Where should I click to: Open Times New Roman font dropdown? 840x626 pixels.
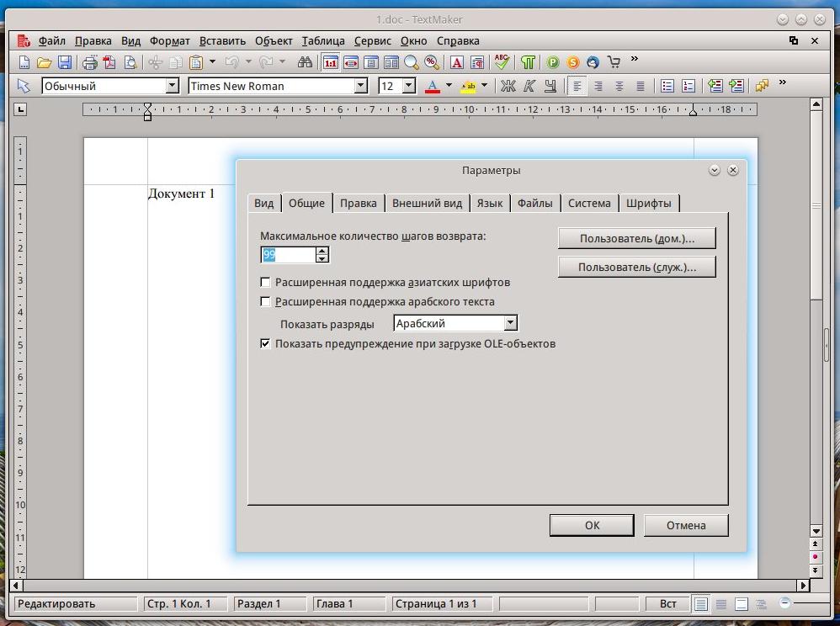(361, 86)
